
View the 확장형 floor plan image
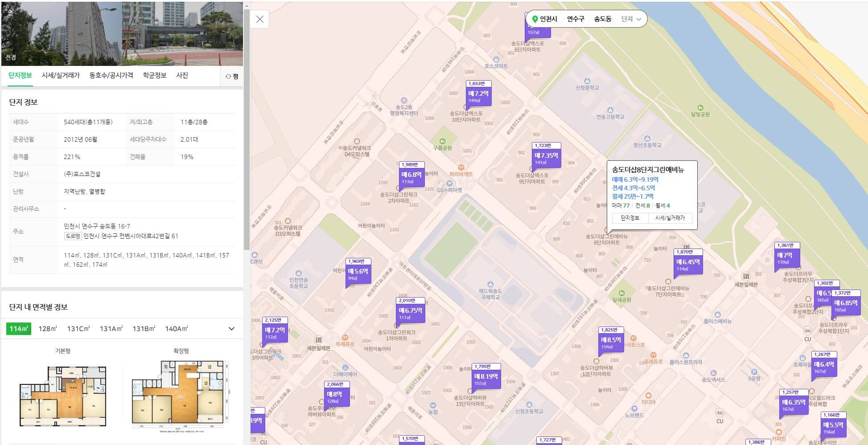pos(181,396)
